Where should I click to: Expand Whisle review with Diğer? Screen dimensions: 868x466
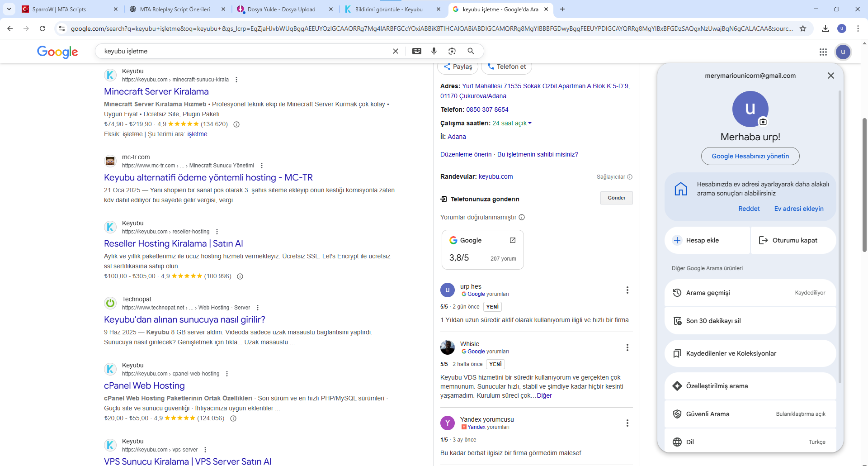coord(544,395)
